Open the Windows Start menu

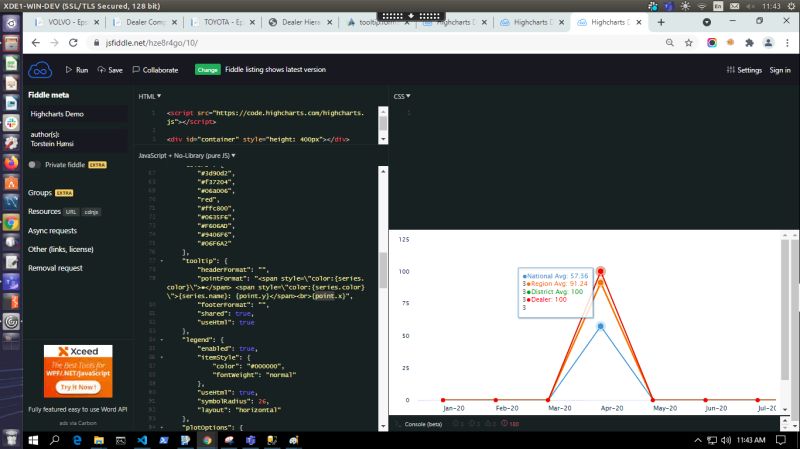click(x=34, y=440)
